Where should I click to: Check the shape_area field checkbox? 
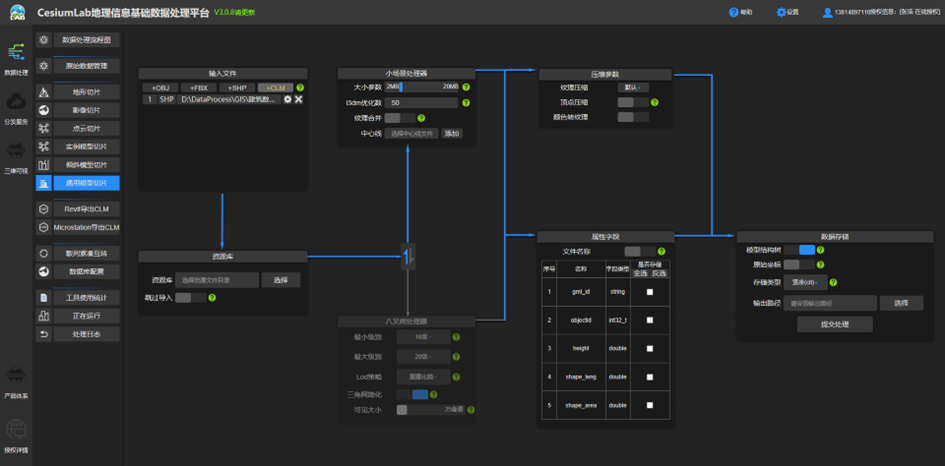(650, 405)
